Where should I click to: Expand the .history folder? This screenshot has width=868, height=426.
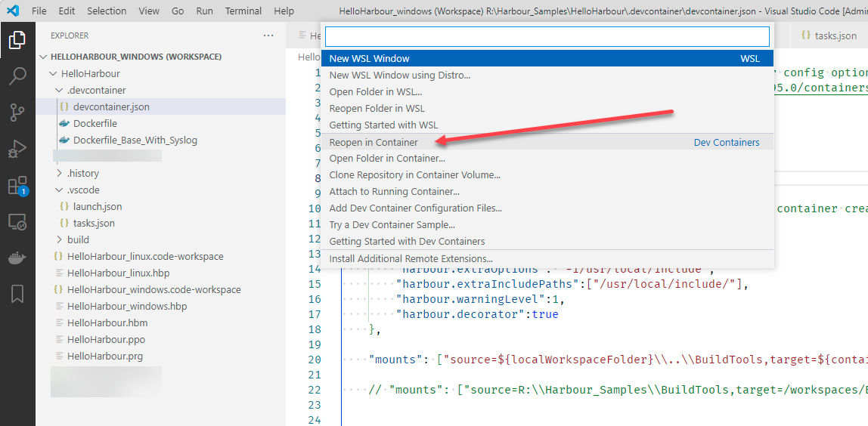click(x=82, y=173)
